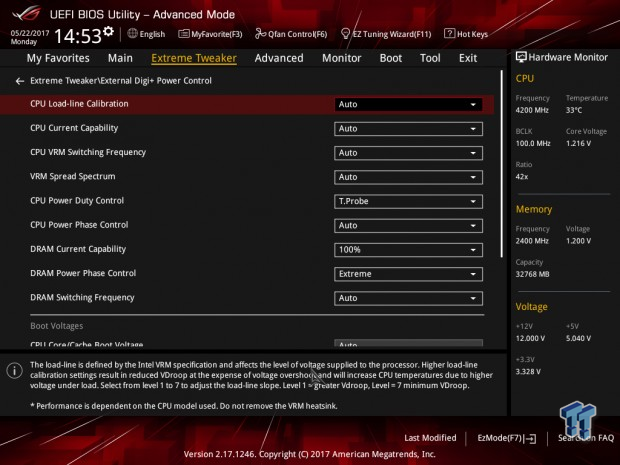Select DRAM Switching Frequency label
The height and width of the screenshot is (465, 620).
point(82,297)
